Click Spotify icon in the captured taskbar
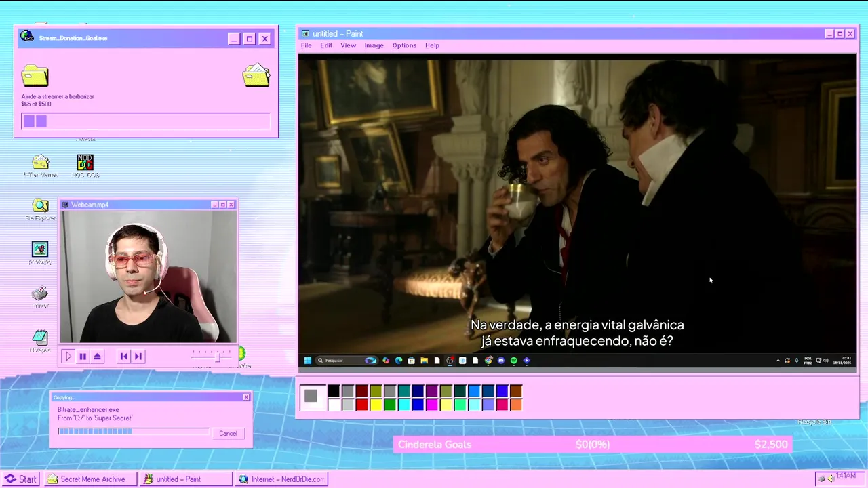This screenshot has height=488, width=868. coord(513,361)
